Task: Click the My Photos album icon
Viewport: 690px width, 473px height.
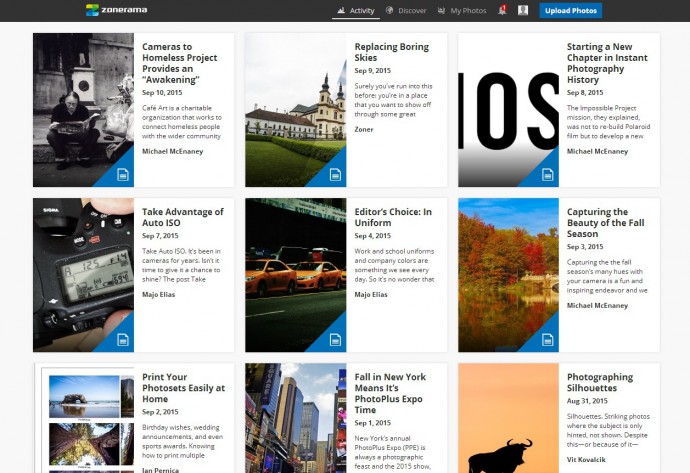Action: (x=441, y=10)
